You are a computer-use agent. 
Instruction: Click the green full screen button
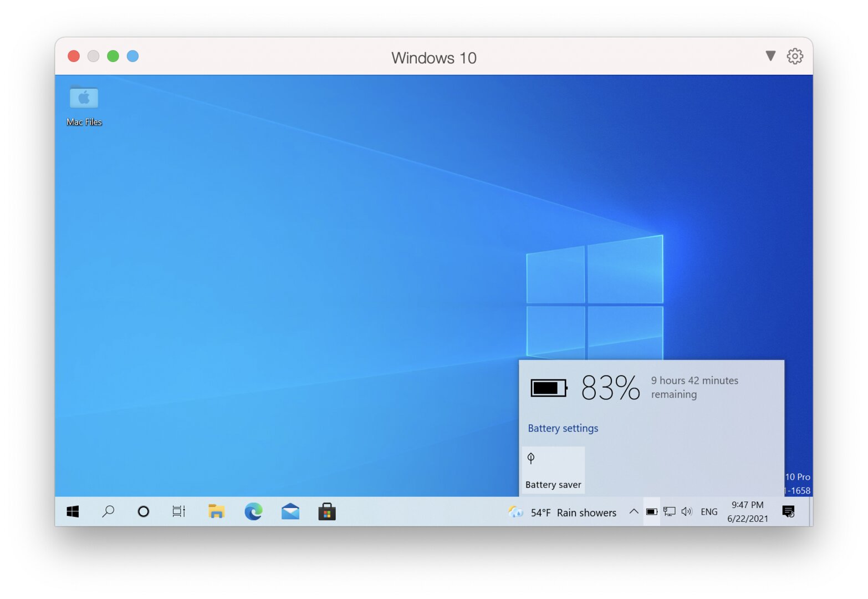[x=113, y=56]
